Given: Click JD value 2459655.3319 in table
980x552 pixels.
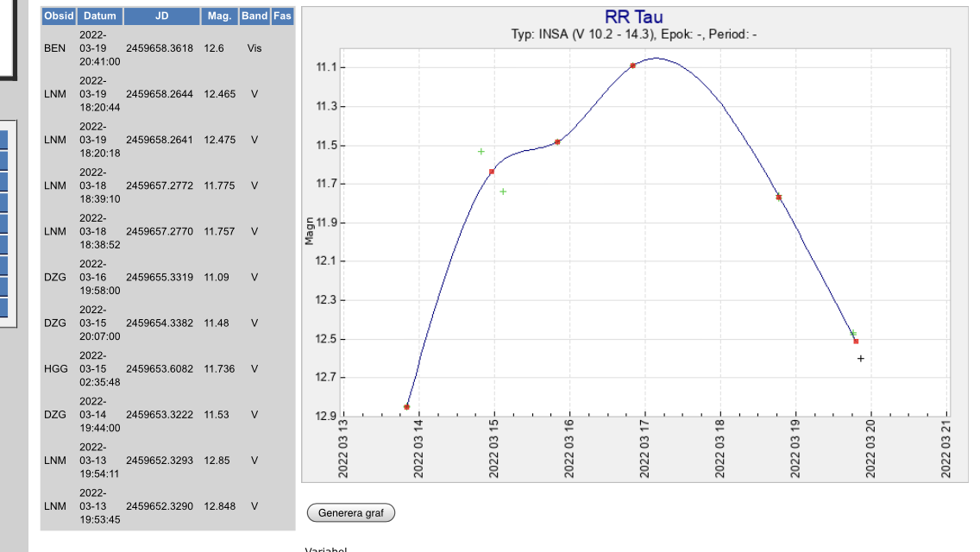Looking at the screenshot, I should click(160, 278).
